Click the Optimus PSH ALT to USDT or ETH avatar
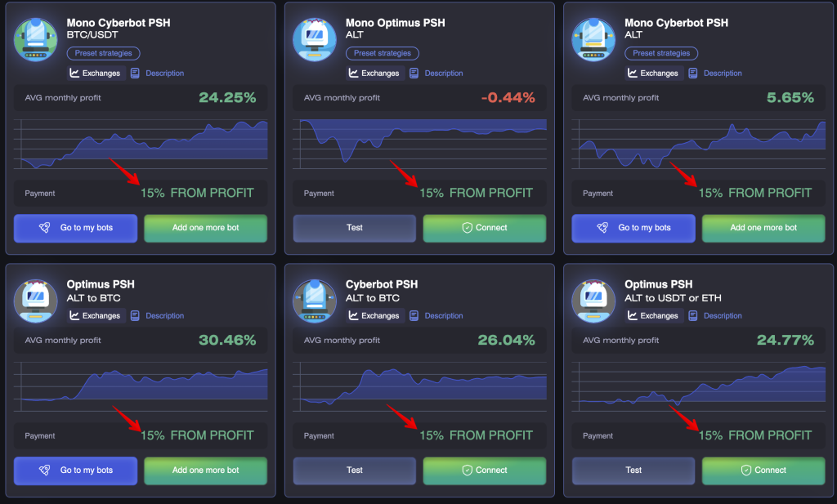 pos(593,301)
